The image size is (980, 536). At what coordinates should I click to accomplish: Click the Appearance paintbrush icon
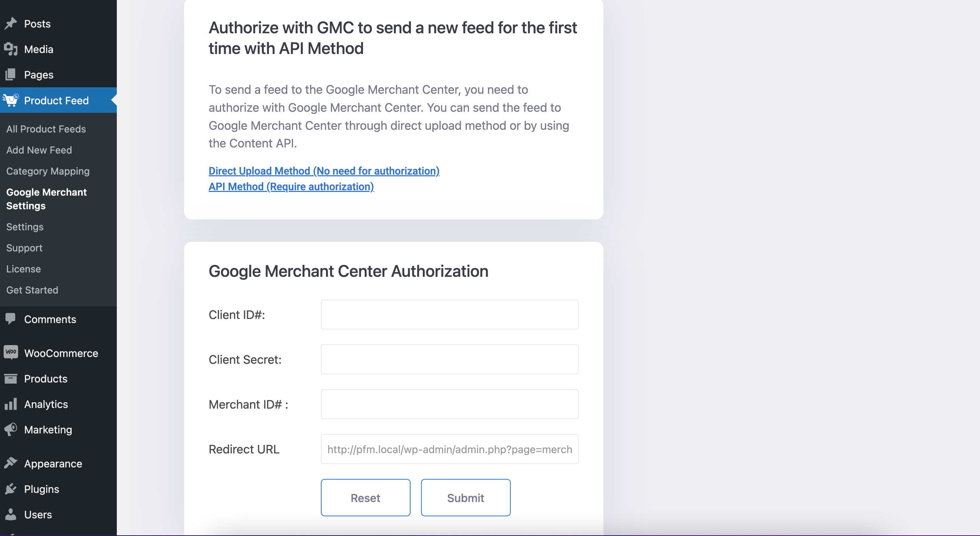click(11, 463)
